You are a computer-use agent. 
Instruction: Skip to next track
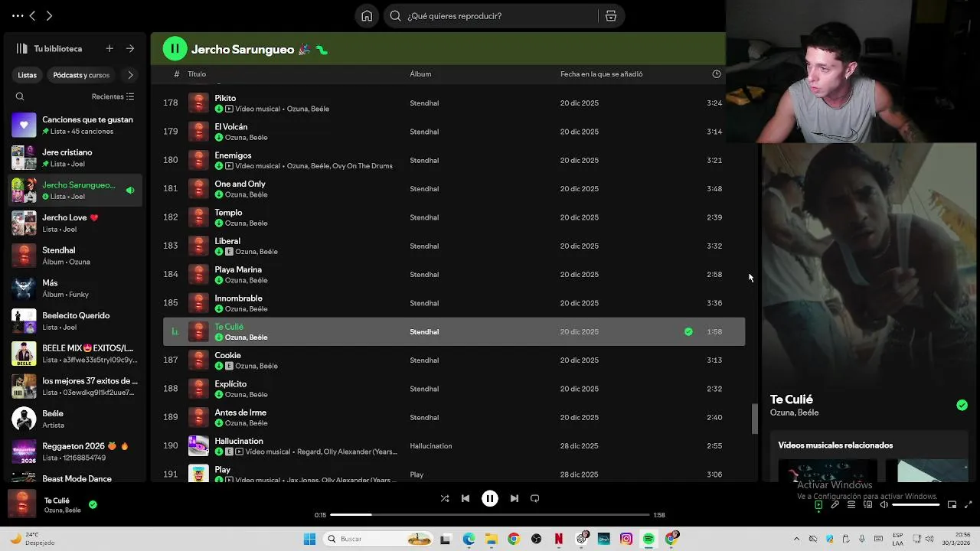(x=514, y=498)
